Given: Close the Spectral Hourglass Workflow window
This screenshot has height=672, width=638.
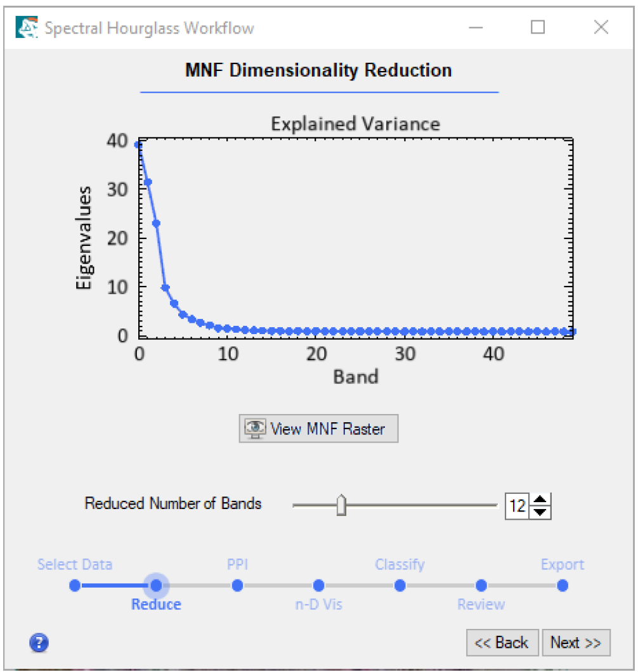Looking at the screenshot, I should 601,28.
